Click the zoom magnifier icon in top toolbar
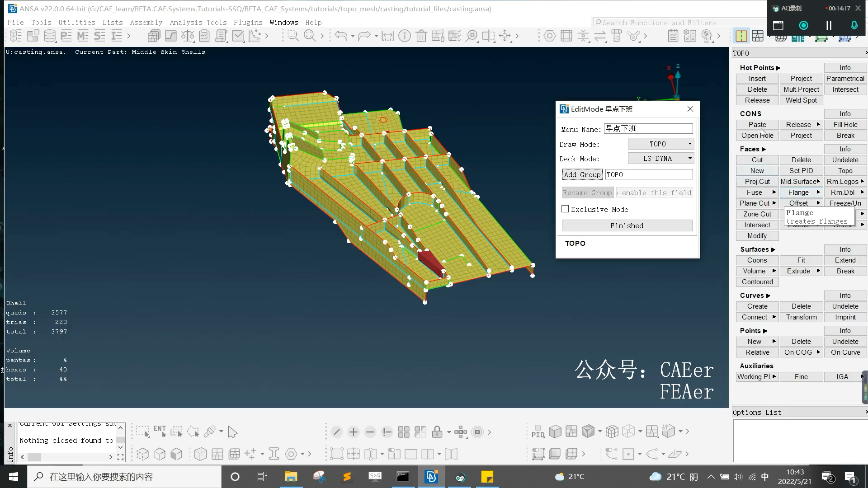 click(x=310, y=36)
